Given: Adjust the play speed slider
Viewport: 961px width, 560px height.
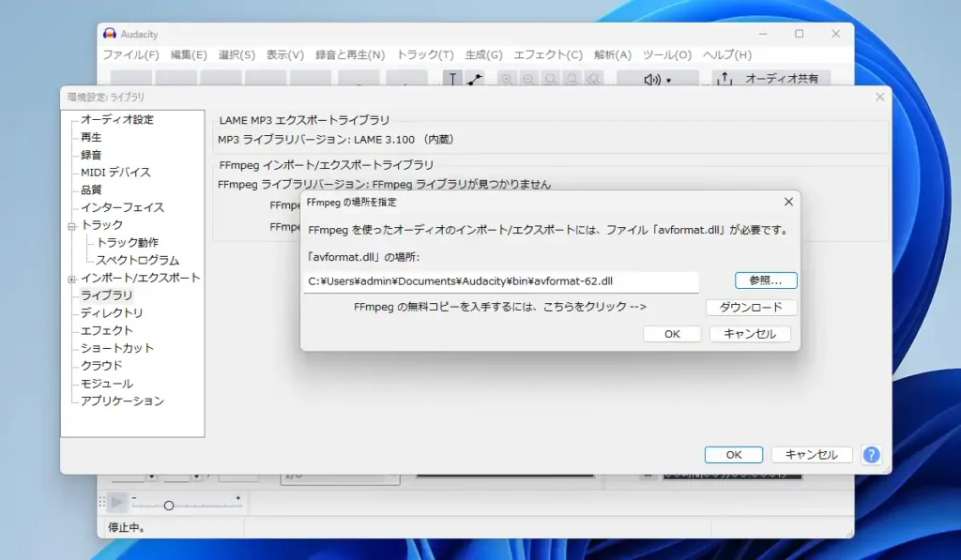Looking at the screenshot, I should click(x=169, y=504).
